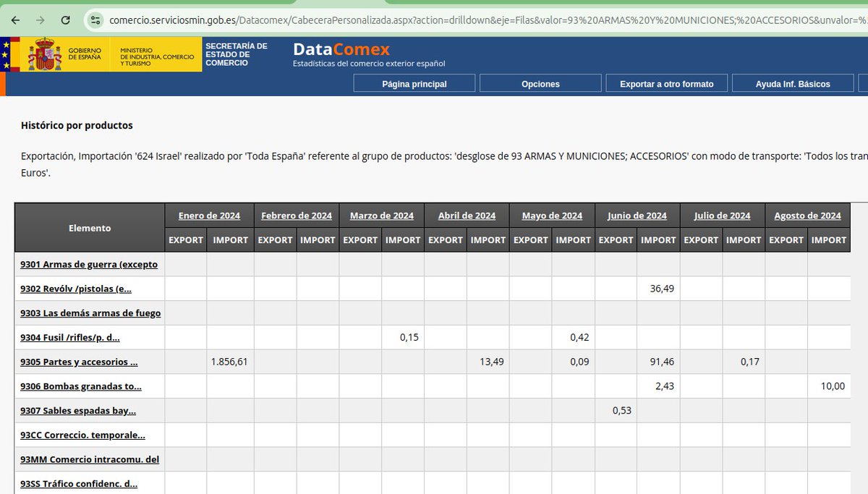Open Ayuda Inf. Básicos
This screenshot has width=868, height=494.
coord(793,84)
